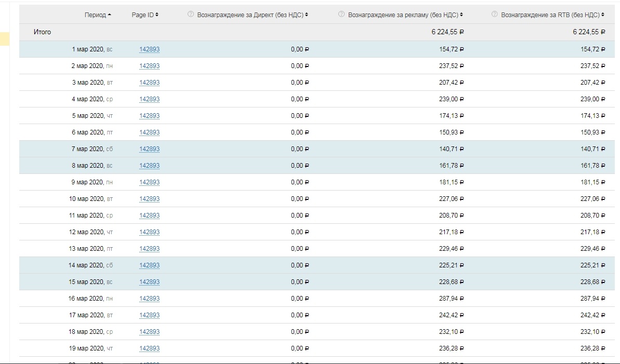This screenshot has width=620, height=364.
Task: Click 242,42 ₽ in RTB column
Action: point(593,315)
